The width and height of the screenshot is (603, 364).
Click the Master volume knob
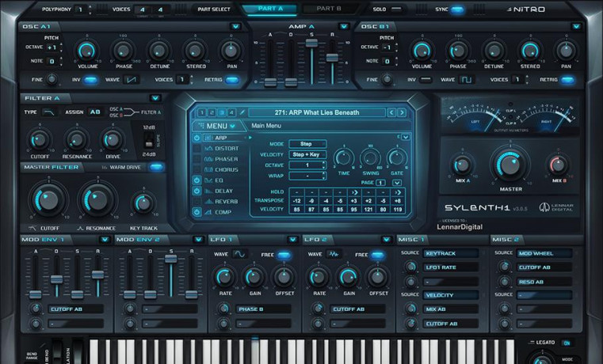(x=510, y=165)
